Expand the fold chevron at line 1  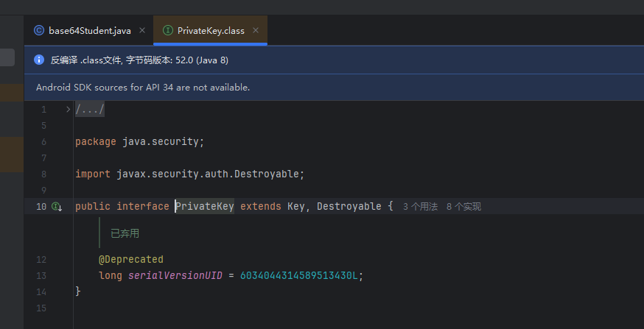pyautogui.click(x=68, y=110)
